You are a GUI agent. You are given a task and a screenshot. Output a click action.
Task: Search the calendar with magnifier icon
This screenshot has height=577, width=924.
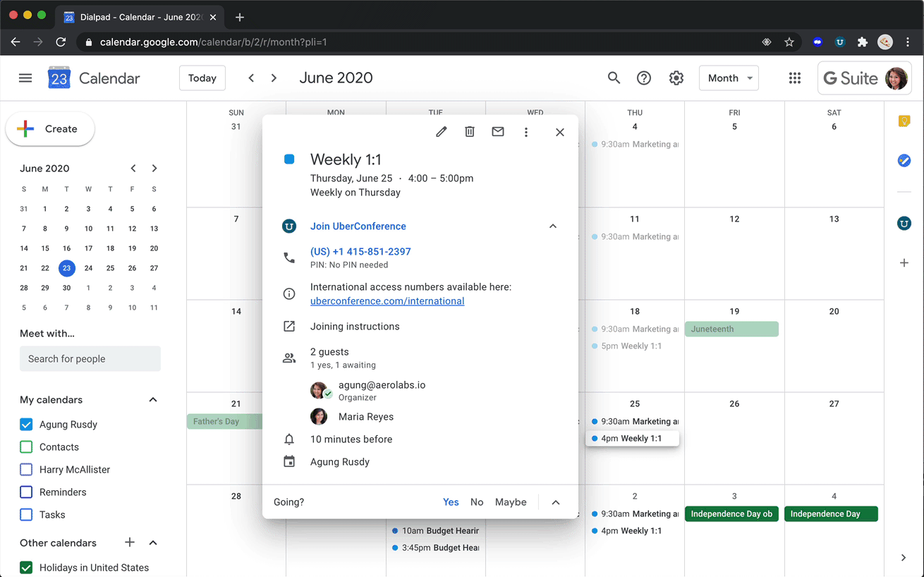tap(614, 78)
